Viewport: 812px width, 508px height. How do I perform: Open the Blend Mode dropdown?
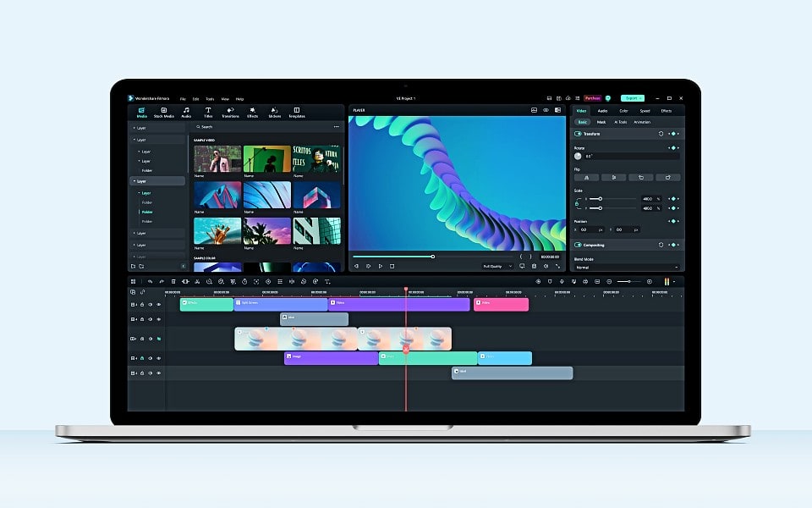click(627, 268)
